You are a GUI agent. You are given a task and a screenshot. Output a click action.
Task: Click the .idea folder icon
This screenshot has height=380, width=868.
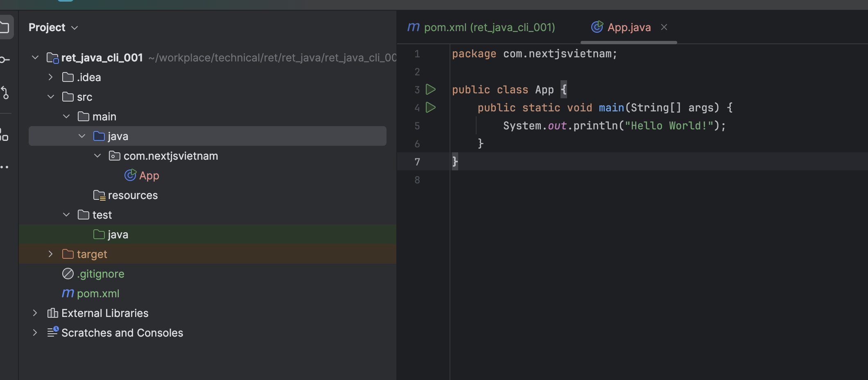coord(68,77)
